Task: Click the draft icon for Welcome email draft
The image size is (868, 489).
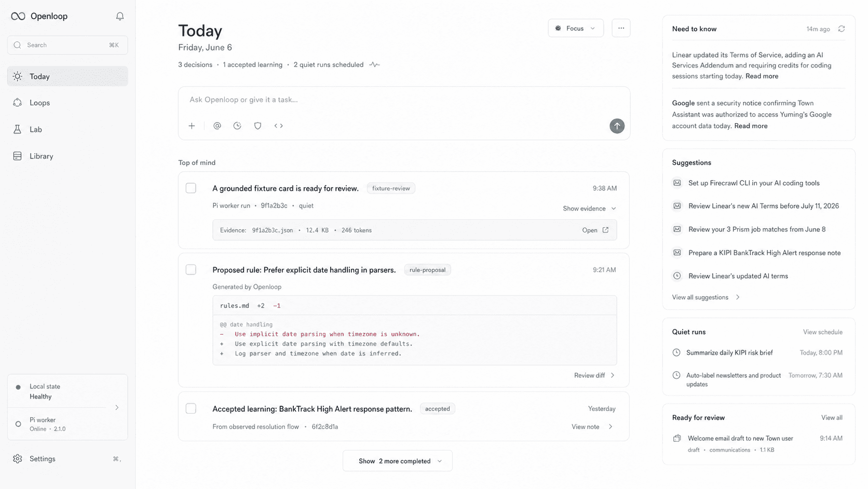Action: pos(677,438)
